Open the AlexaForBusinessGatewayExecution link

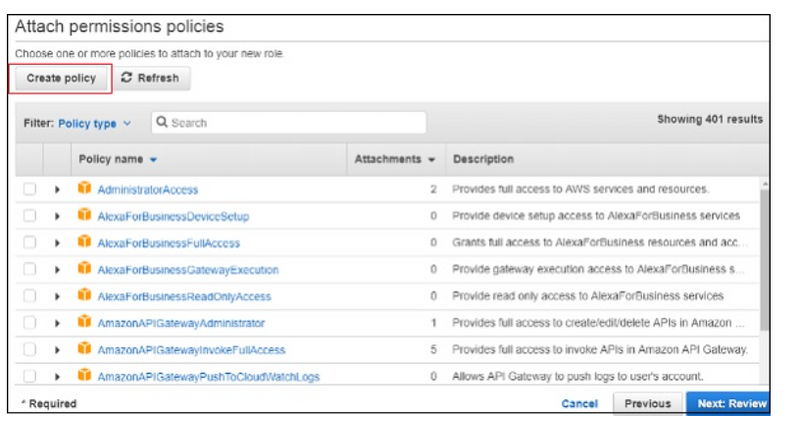pos(188,270)
